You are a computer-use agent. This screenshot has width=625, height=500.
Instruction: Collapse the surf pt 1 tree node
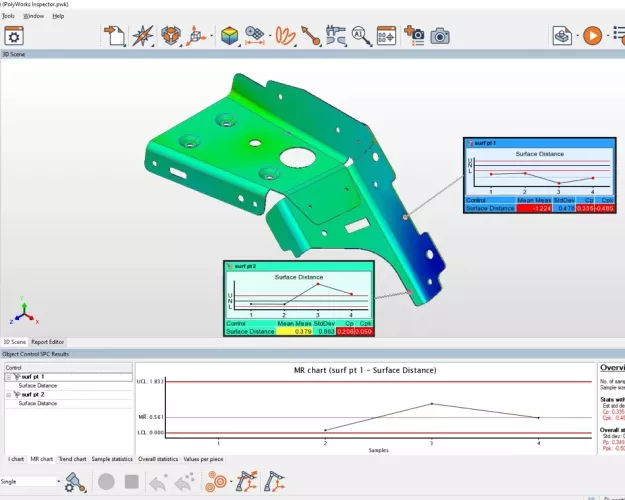(9, 378)
